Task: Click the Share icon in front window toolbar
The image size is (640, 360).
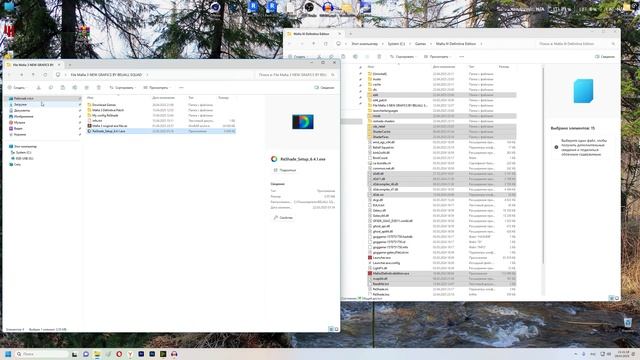Action: point(87,88)
